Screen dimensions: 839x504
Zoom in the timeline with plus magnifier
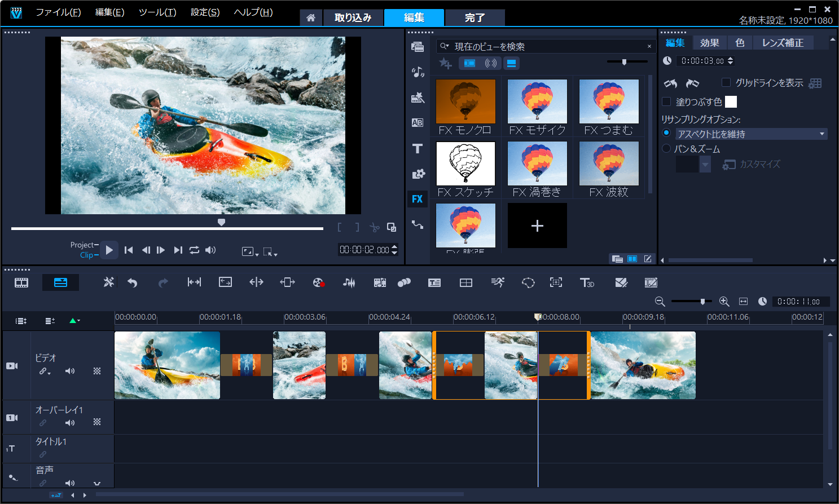click(724, 302)
